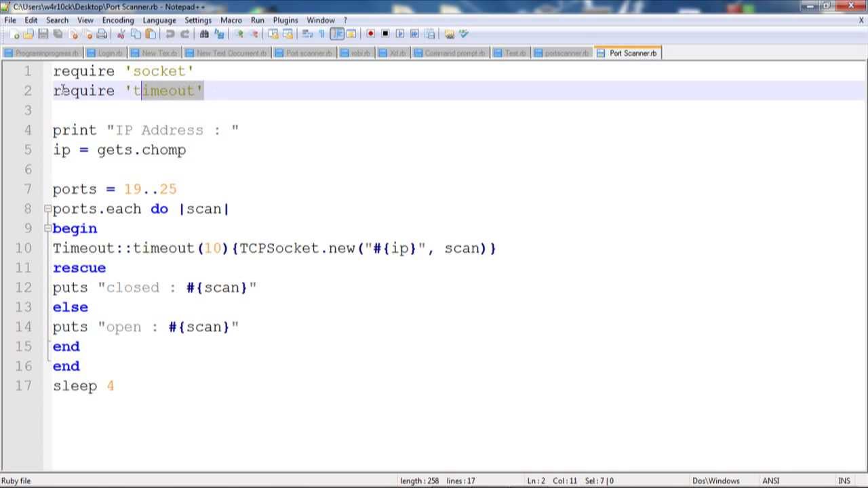Viewport: 868px width, 488px height.
Task: Switch to the New Tex.rb tab
Action: (x=155, y=53)
